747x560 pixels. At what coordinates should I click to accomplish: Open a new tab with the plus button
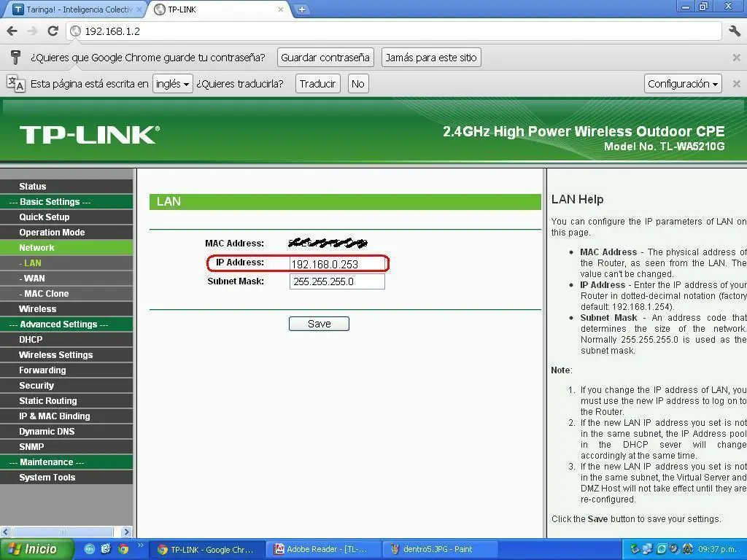click(x=301, y=9)
